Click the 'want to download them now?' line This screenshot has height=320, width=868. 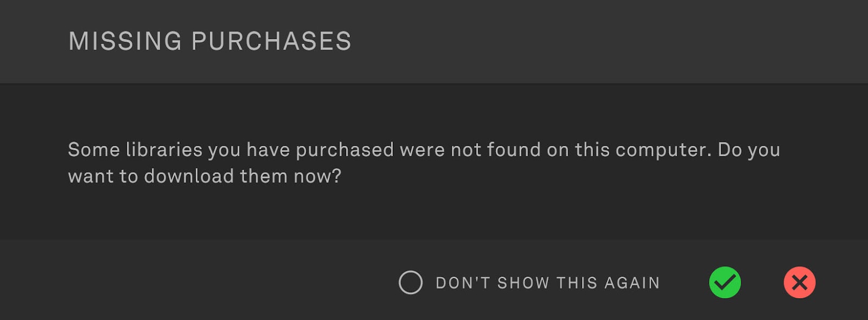pos(205,176)
